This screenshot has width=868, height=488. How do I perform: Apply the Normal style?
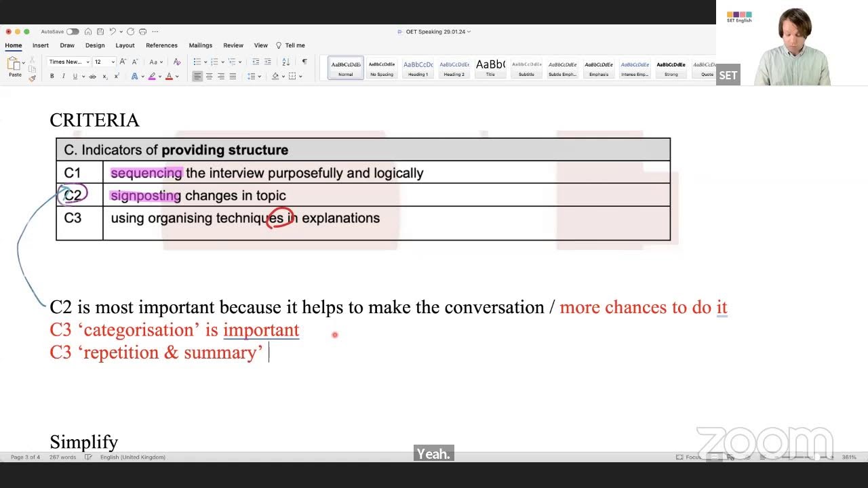click(346, 68)
